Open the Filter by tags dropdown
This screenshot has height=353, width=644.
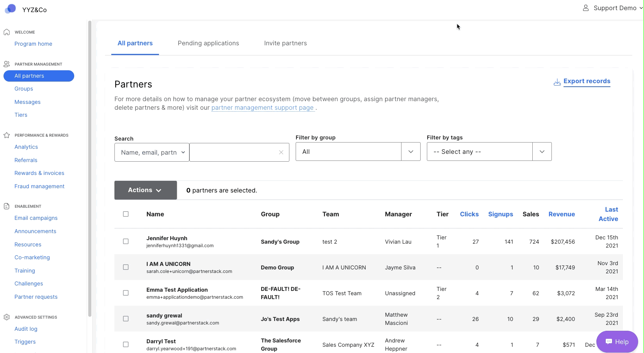tap(489, 152)
